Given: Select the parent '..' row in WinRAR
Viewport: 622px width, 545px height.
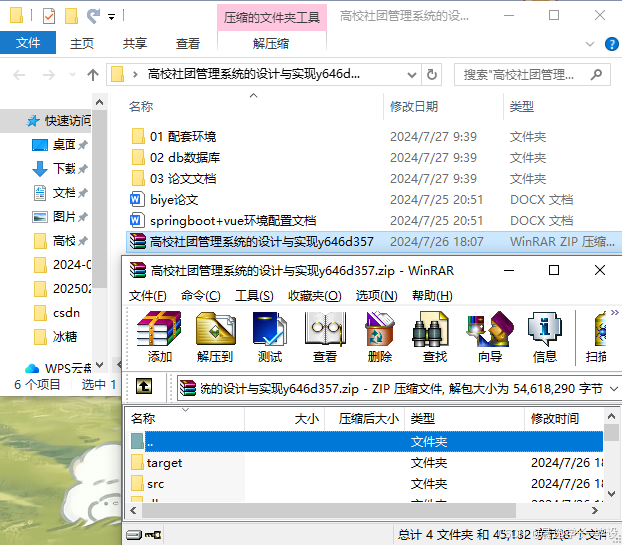Looking at the screenshot, I should [367, 441].
